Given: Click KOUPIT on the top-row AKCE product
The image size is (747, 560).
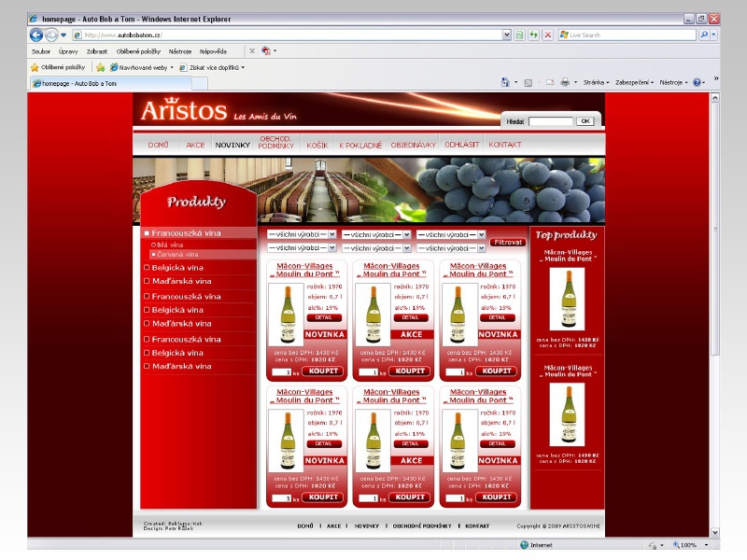Looking at the screenshot, I should click(x=410, y=371).
